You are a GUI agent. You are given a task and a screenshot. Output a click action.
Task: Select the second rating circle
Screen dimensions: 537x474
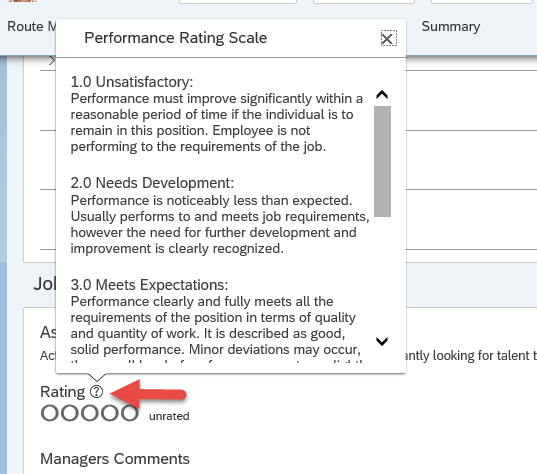click(70, 413)
